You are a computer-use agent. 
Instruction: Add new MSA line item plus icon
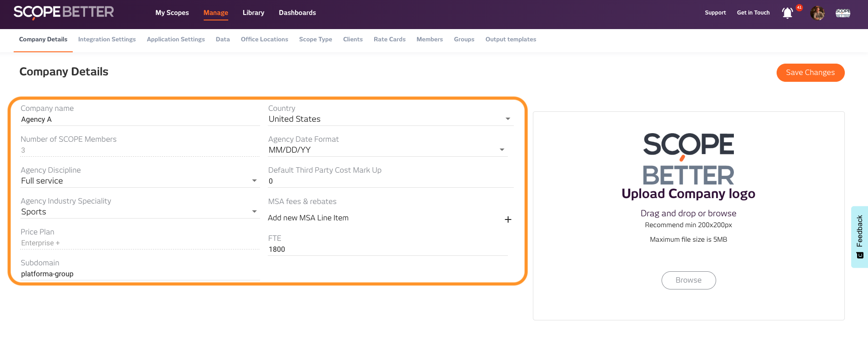[x=508, y=219]
